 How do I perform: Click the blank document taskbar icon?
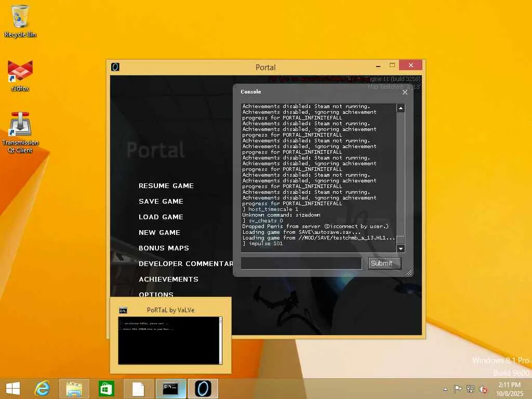click(x=138, y=389)
